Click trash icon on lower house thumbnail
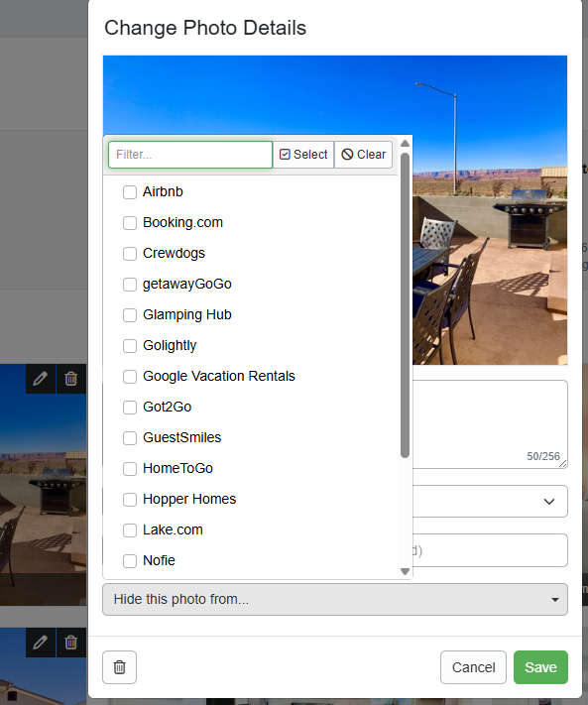Viewport: 588px width, 705px height. (x=71, y=643)
